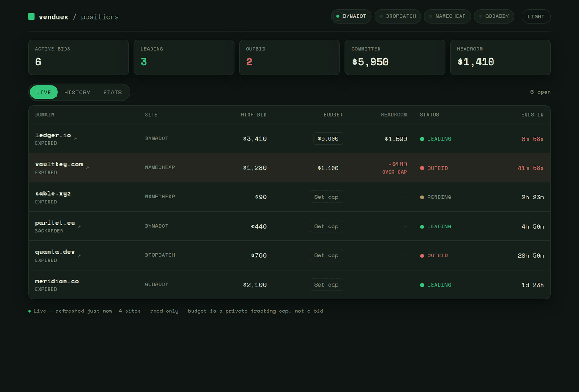The width and height of the screenshot is (579, 392).
Task: Click the €440 high bid value
Action: [x=259, y=226]
